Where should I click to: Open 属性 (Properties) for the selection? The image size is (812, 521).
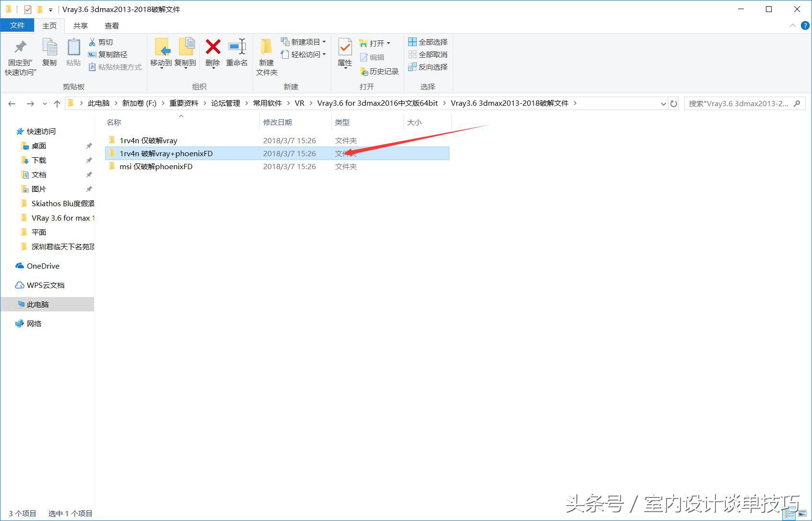(x=344, y=53)
